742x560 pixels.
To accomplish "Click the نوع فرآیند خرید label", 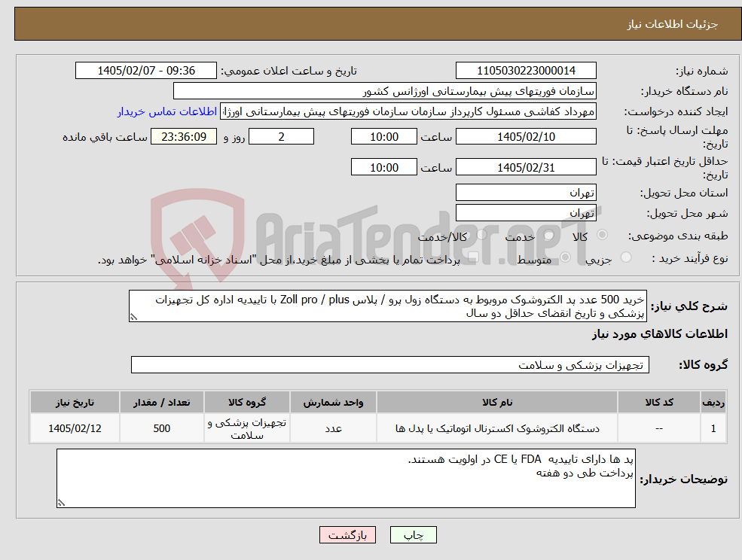I will coord(690,258).
